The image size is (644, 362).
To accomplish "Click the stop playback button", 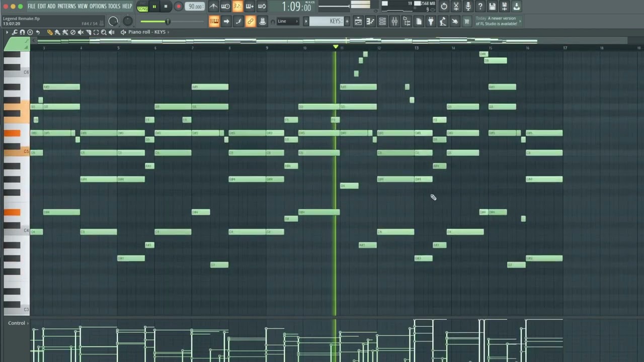I will (166, 7).
